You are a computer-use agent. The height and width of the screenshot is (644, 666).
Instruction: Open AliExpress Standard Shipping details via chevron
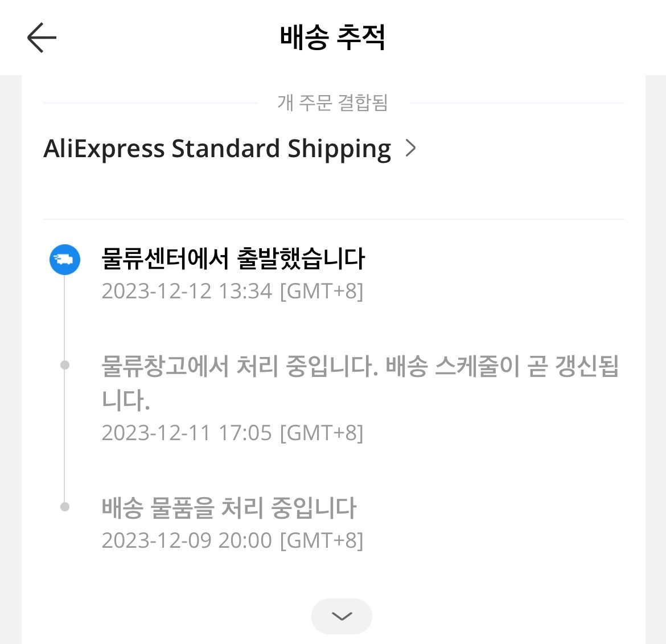(x=410, y=149)
